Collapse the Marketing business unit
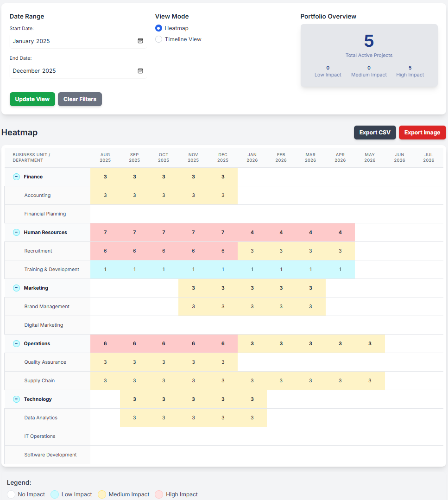 pos(16,288)
